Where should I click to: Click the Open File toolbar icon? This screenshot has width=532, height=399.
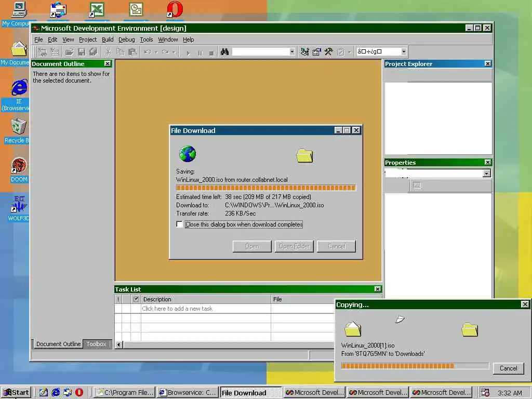69,52
